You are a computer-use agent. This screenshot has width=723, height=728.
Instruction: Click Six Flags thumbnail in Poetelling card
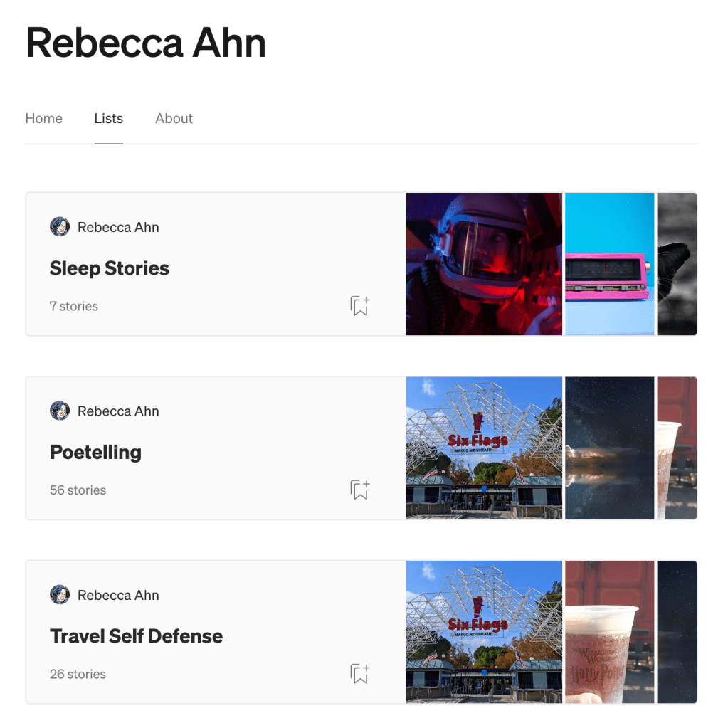484,448
